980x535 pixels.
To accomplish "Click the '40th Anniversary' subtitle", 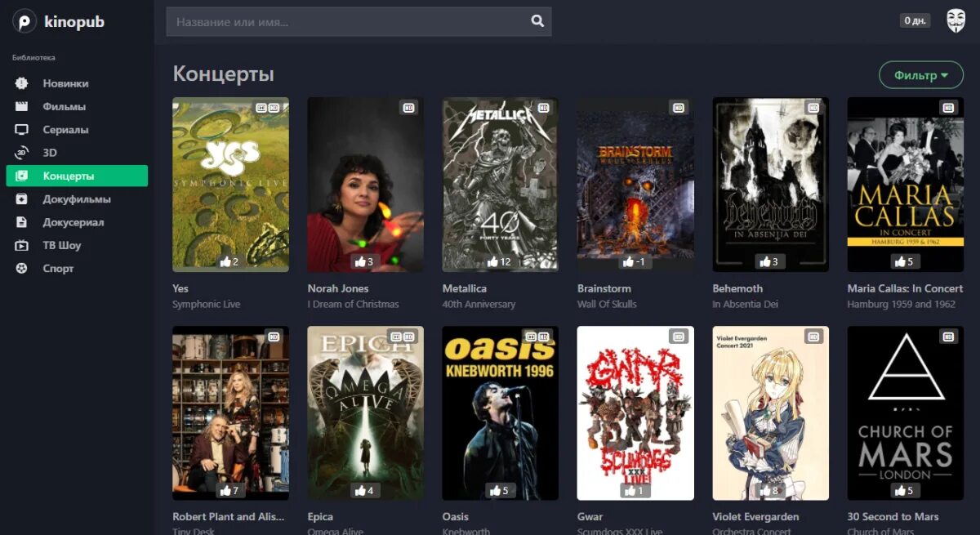I will pyautogui.click(x=479, y=304).
